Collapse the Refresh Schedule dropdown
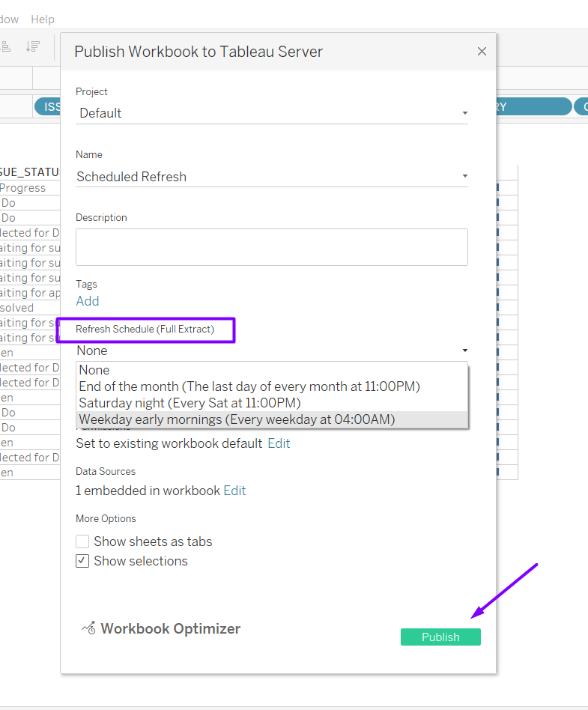The width and height of the screenshot is (588, 710). 464,351
